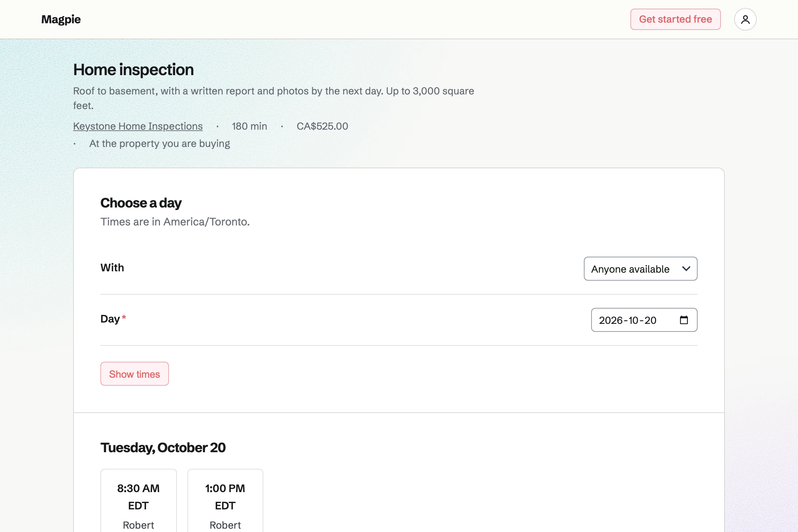The height and width of the screenshot is (532, 798).
Task: Select the 8:30 AM EDT time slot
Action: 138,501
